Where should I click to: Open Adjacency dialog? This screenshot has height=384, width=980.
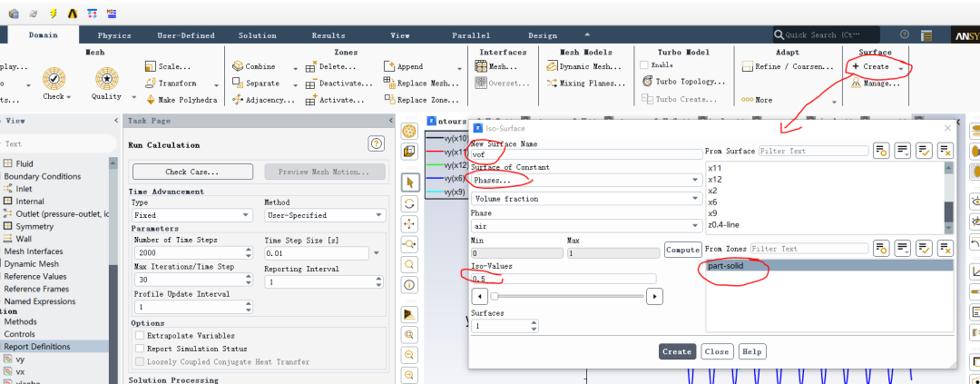click(262, 100)
